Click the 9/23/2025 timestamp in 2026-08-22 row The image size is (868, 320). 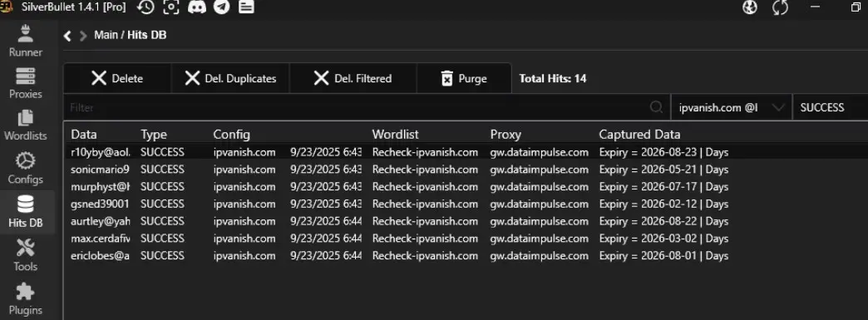(x=326, y=221)
